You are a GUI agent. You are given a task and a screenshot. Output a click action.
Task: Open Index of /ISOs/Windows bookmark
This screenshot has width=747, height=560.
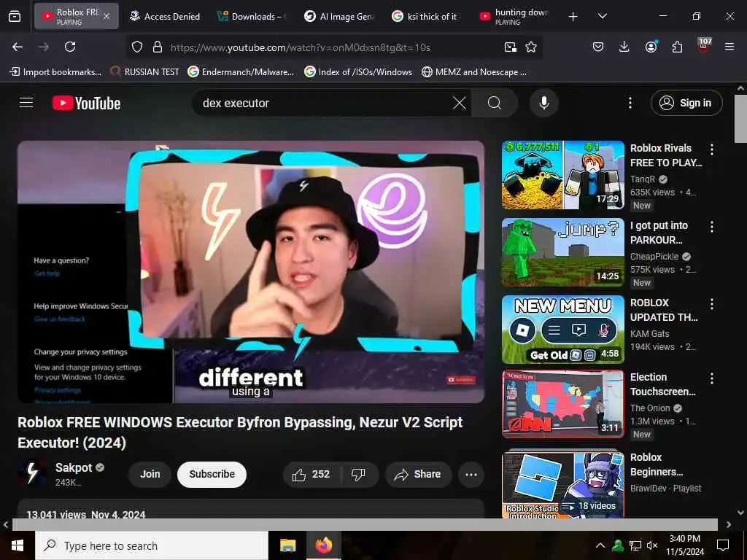(358, 72)
